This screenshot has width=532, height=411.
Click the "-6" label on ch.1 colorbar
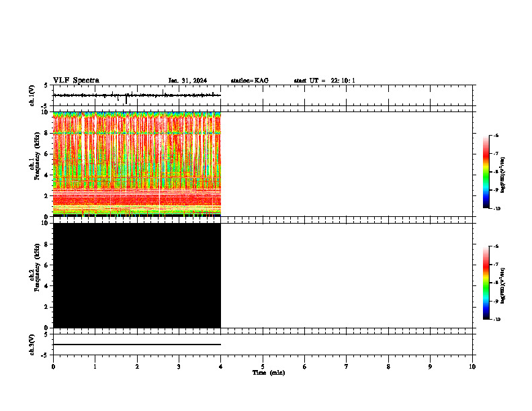point(496,135)
